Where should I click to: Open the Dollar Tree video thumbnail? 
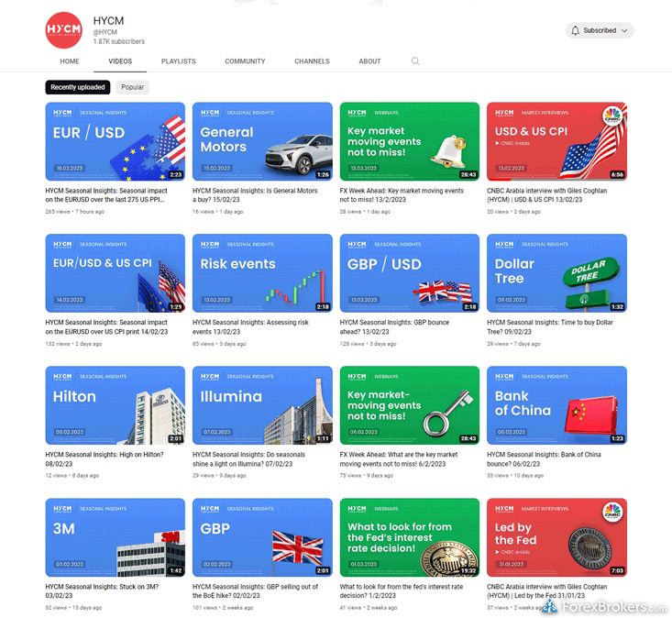tap(556, 273)
